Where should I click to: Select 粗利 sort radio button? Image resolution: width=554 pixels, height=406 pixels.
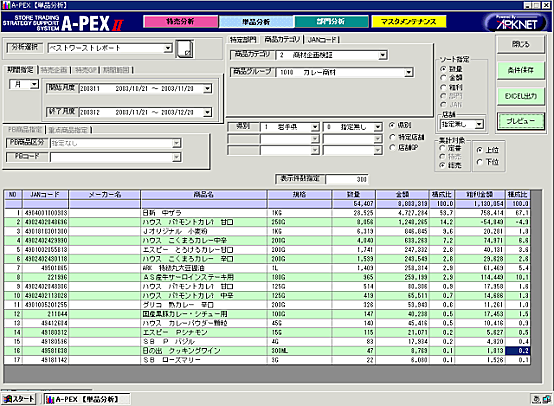pos(443,87)
